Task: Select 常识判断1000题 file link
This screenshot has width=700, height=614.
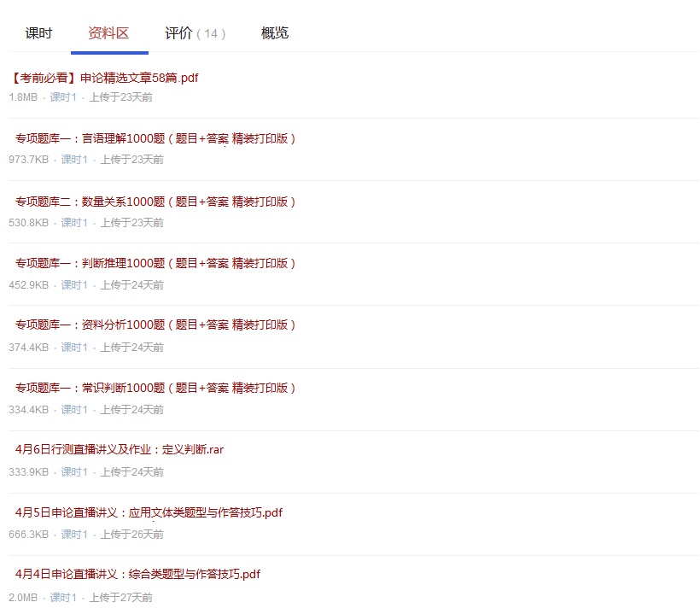Action: pos(155,388)
